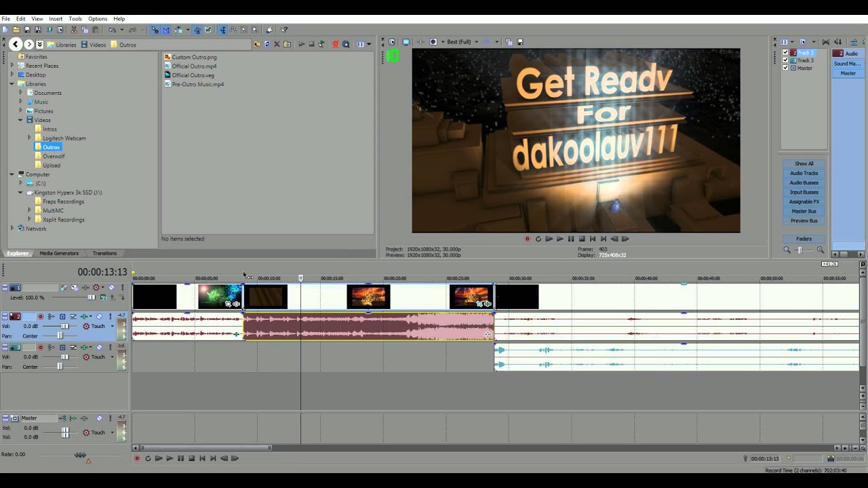Select the Normal Edit tool icon
868x488 pixels.
[222, 30]
